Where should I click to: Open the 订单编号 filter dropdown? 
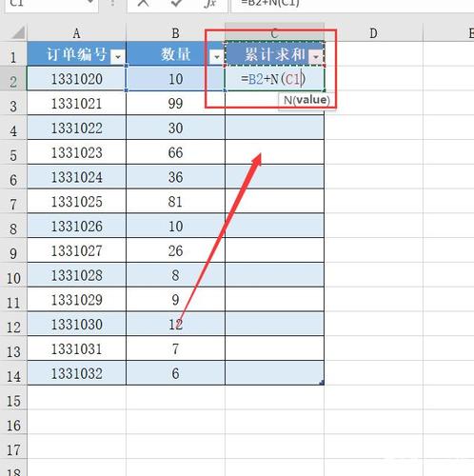click(118, 57)
